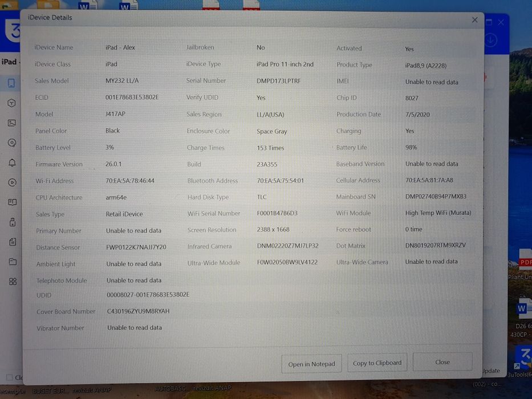Open the iDevice info sidebar icon
532x399 pixels.
[11, 83]
